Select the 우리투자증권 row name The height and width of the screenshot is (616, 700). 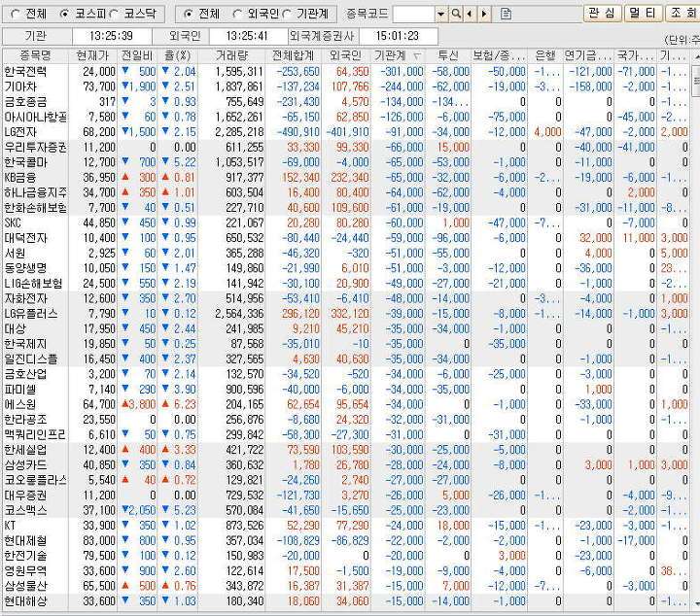tap(35, 148)
